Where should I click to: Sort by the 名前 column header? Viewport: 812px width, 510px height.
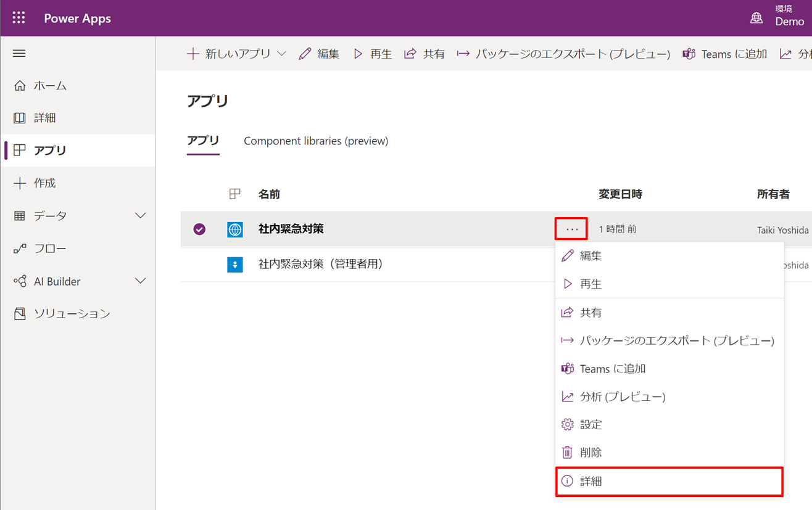coord(269,194)
